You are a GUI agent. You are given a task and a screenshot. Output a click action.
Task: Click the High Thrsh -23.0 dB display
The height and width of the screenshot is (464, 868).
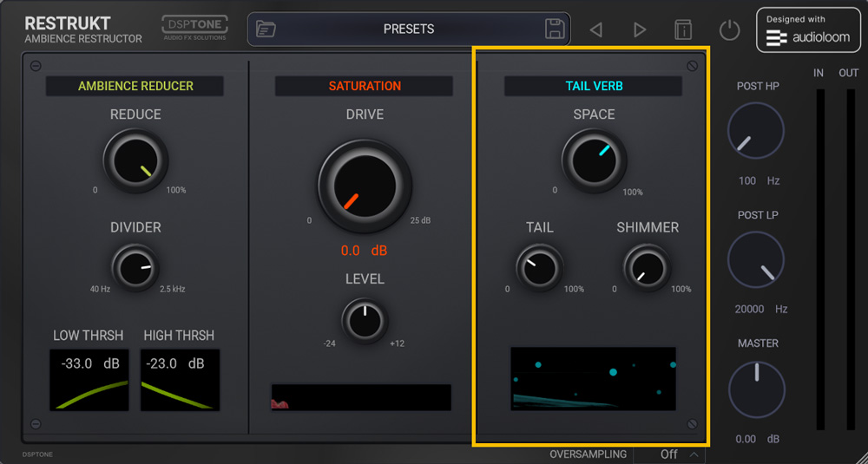coord(180,380)
